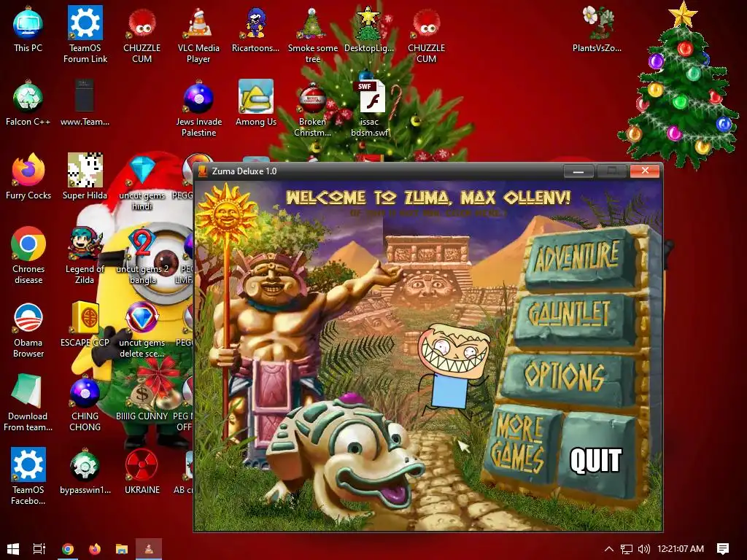Open Falcon C++ recycle bin icon
The width and height of the screenshot is (747, 560).
28,104
